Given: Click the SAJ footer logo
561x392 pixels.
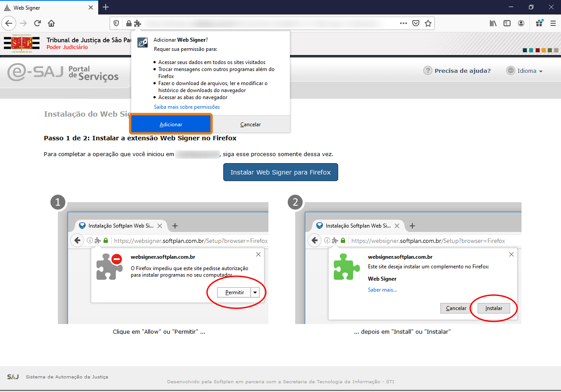Looking at the screenshot, I should pos(13,377).
